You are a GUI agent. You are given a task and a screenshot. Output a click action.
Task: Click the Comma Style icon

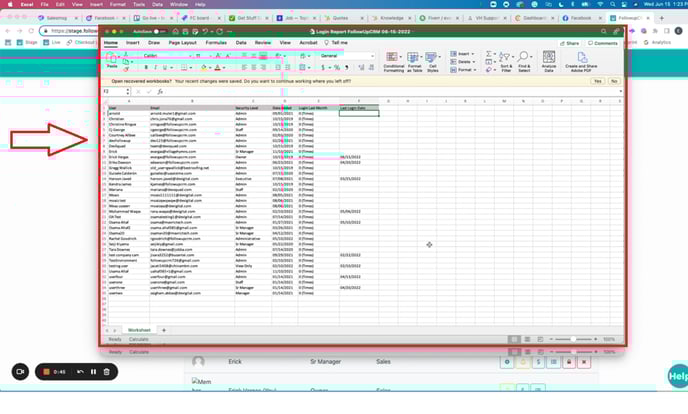pyautogui.click(x=347, y=68)
